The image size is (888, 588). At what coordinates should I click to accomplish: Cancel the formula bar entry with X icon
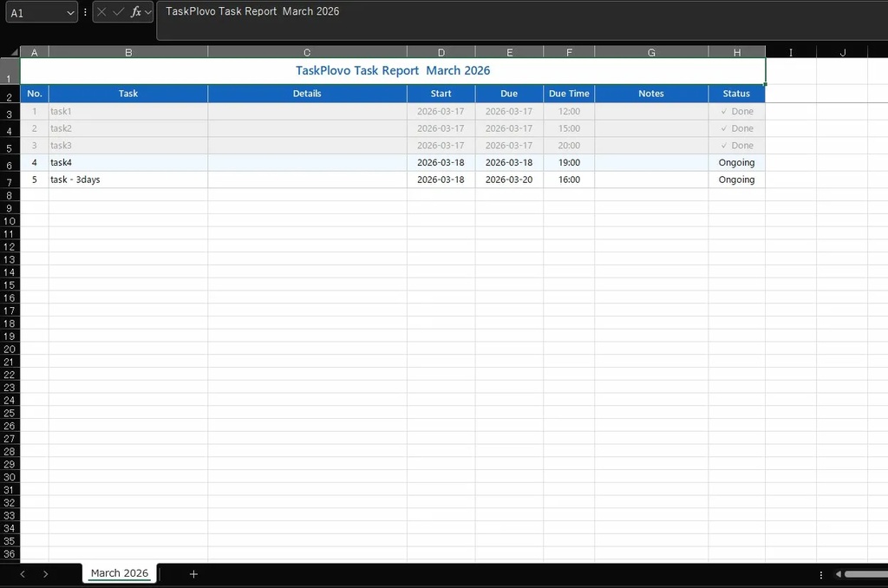[101, 12]
